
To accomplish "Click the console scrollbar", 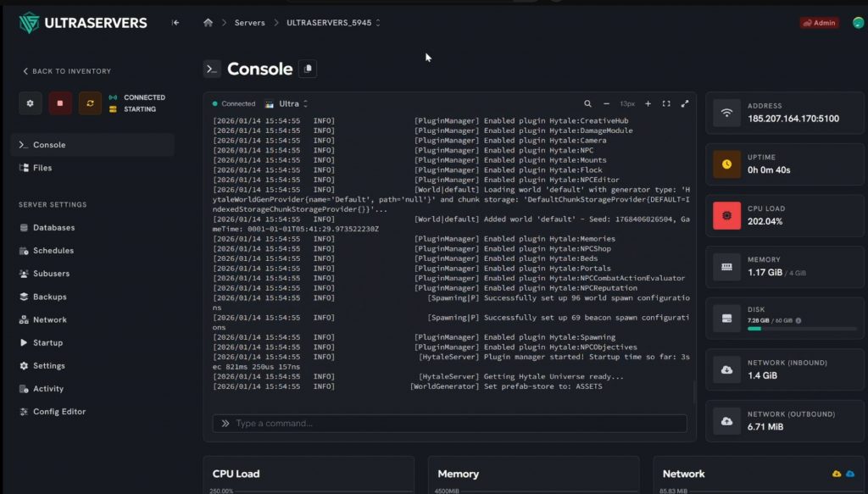I will click(694, 392).
